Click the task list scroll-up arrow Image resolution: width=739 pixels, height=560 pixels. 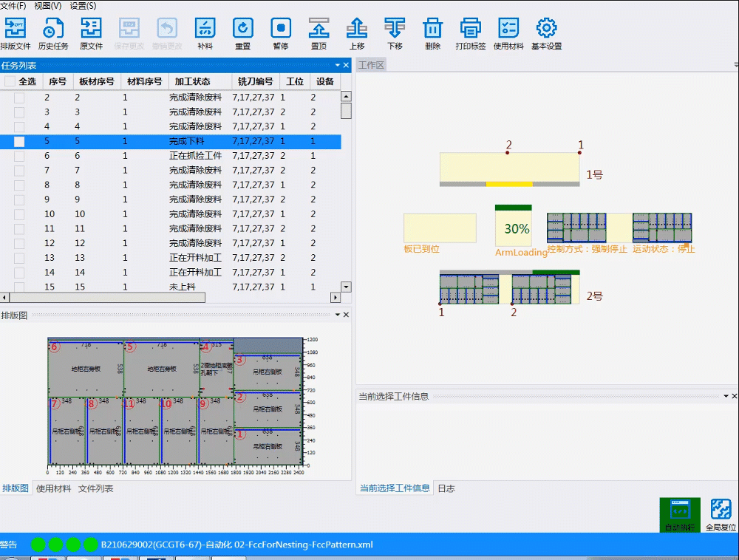coord(346,96)
